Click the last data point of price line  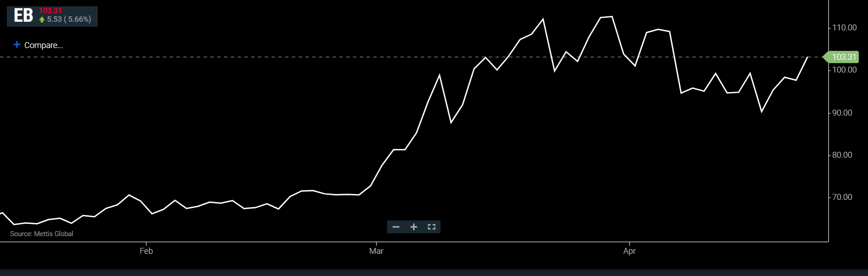point(808,57)
